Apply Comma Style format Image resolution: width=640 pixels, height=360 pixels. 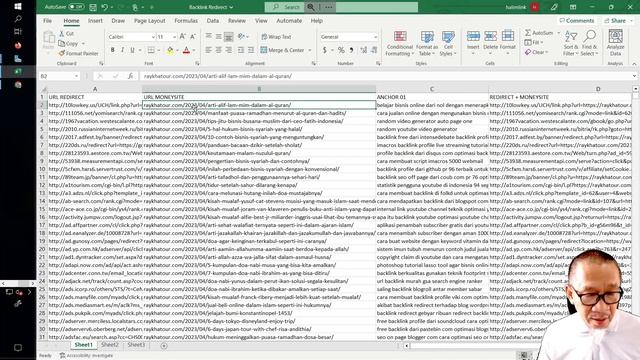351,50
